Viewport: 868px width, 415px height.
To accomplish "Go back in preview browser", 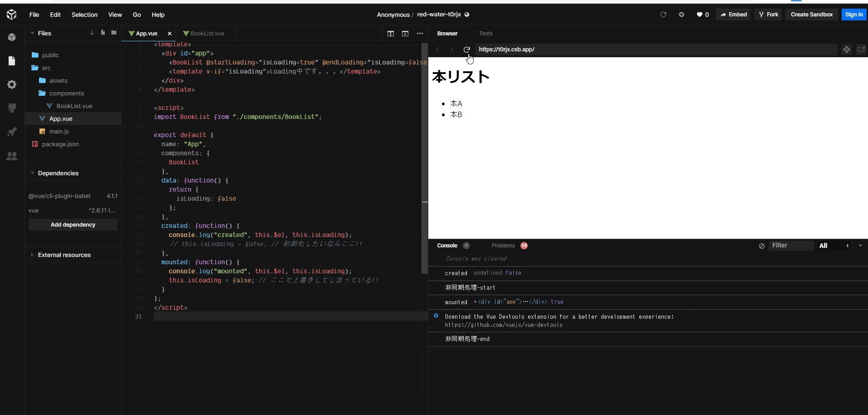I will click(437, 49).
